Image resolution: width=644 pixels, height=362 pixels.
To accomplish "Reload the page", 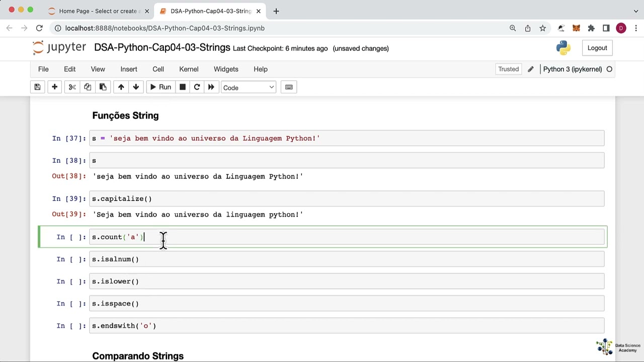I will (39, 28).
